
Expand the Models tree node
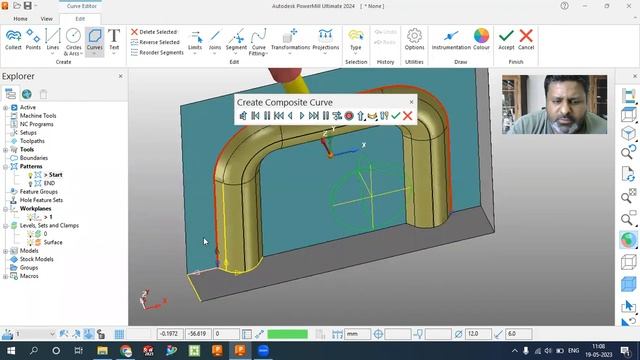tap(5, 251)
